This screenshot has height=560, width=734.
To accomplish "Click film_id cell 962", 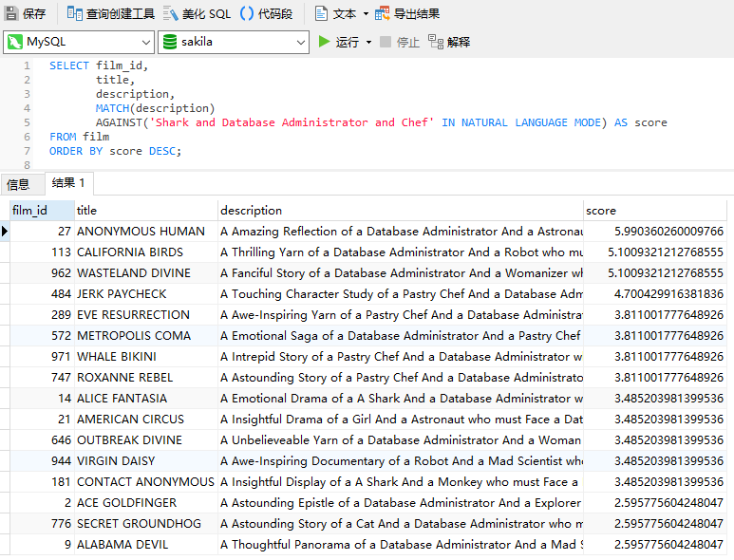I will (x=42, y=272).
